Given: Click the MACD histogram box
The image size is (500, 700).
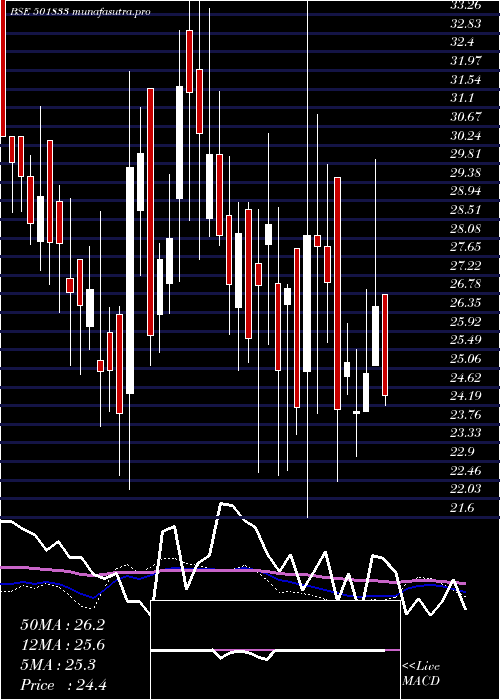Looking at the screenshot, I should (x=275, y=650).
